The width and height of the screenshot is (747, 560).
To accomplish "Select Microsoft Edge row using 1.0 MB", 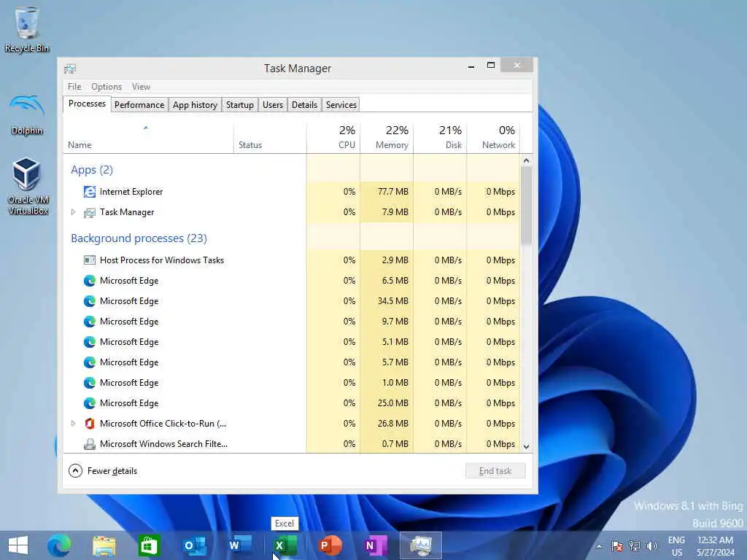I will pos(292,382).
